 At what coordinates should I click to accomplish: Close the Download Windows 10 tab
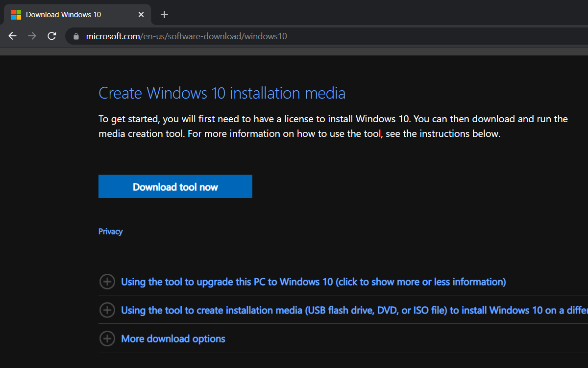(x=141, y=15)
